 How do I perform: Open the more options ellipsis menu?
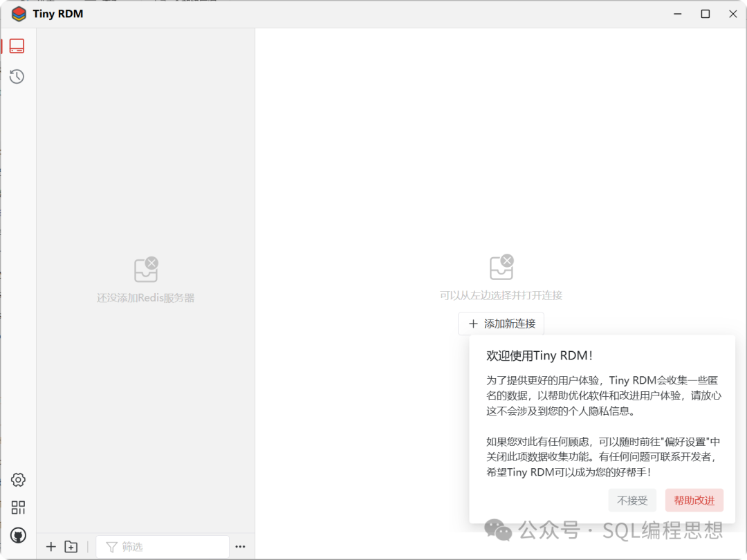240,547
